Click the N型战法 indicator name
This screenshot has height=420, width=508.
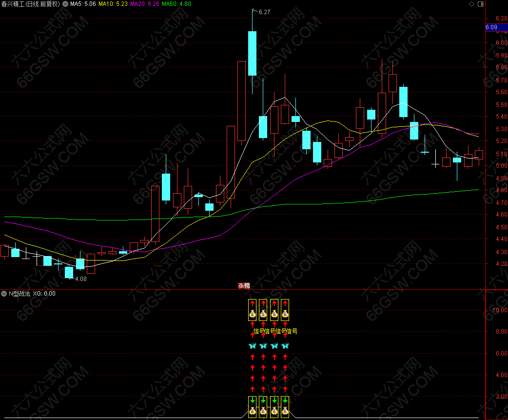point(20,294)
